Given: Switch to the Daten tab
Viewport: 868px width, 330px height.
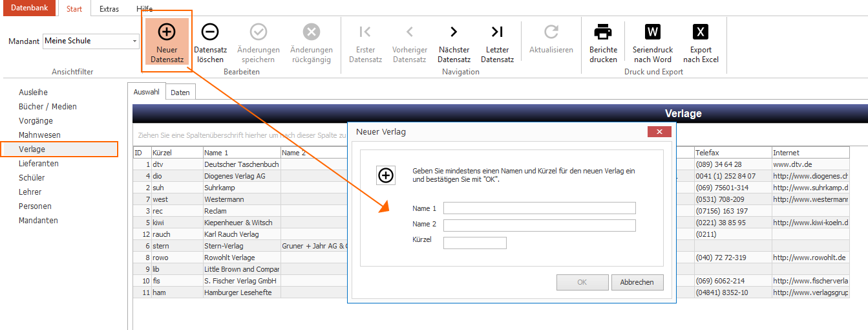Looking at the screenshot, I should (x=180, y=93).
